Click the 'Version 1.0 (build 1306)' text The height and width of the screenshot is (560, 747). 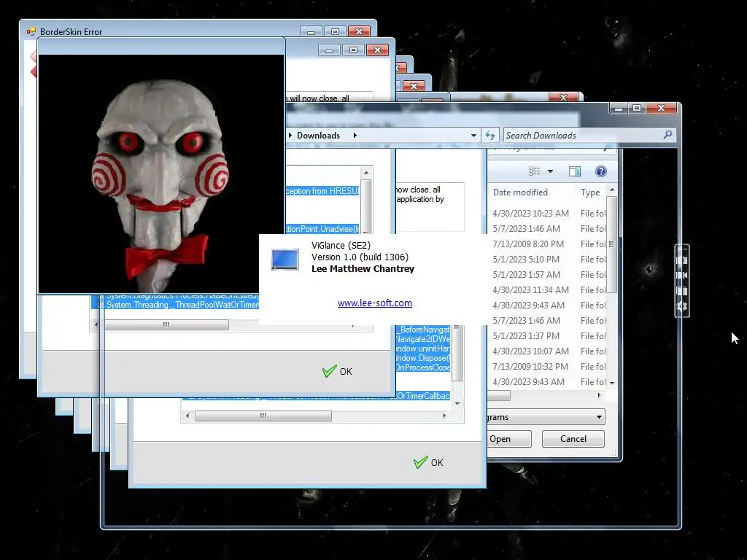tap(360, 257)
